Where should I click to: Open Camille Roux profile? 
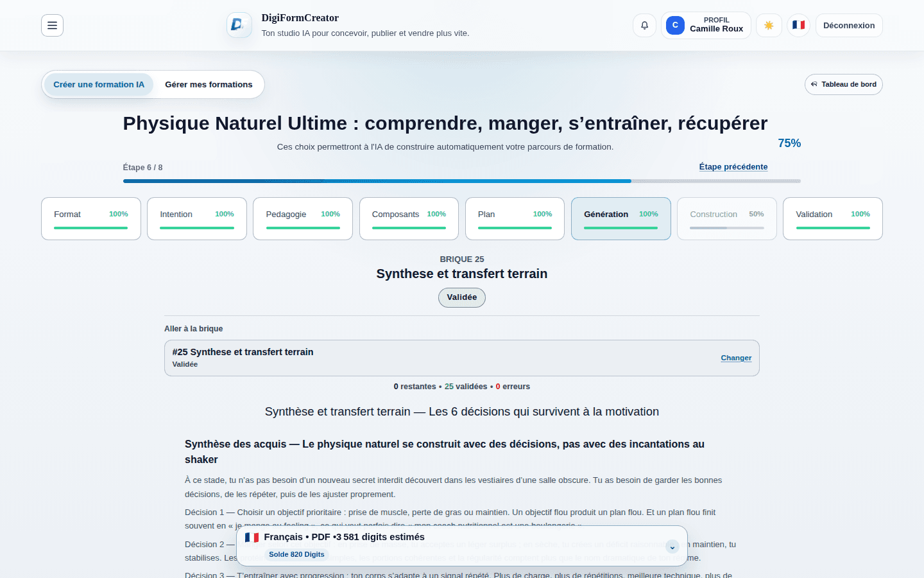pyautogui.click(x=706, y=26)
